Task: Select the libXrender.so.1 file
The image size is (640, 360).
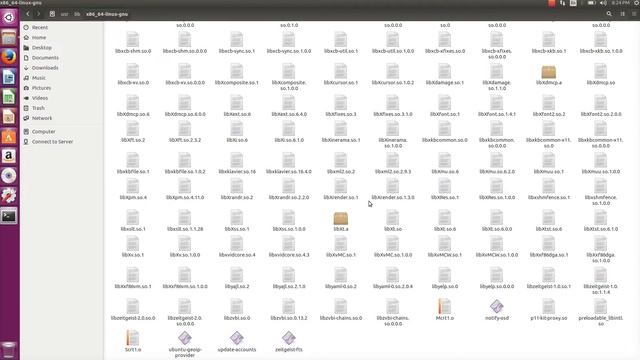Action: tap(341, 190)
